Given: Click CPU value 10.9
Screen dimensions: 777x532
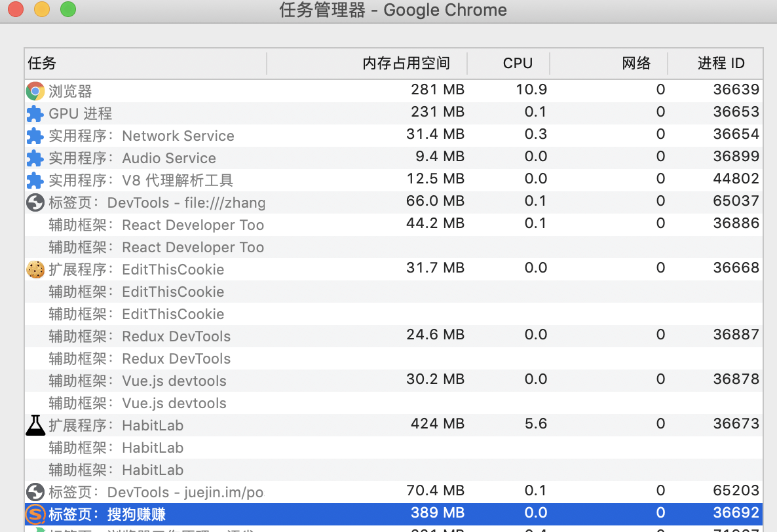Looking at the screenshot, I should click(531, 90).
